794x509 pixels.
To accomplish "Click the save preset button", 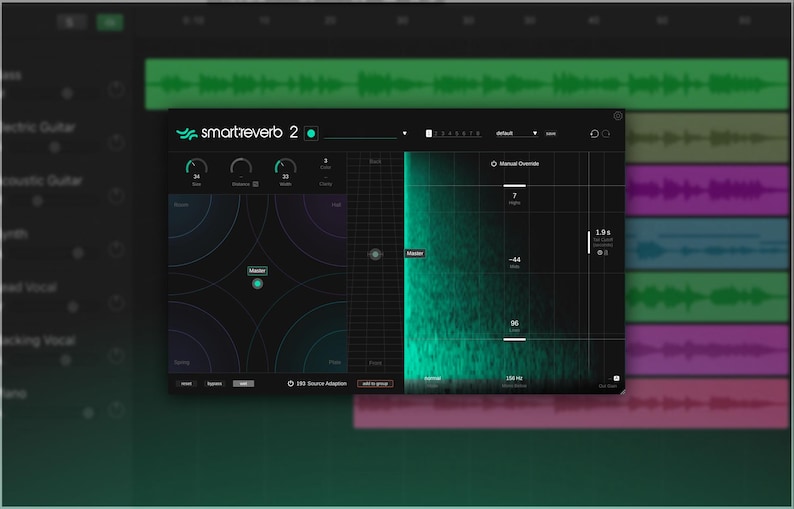I will [x=550, y=134].
